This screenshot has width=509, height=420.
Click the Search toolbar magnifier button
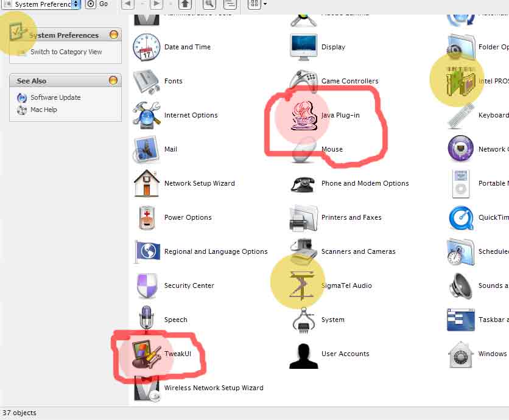coord(209,4)
